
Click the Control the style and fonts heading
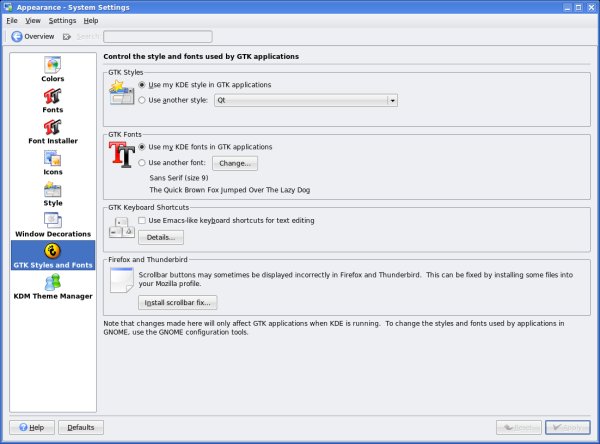201,56
